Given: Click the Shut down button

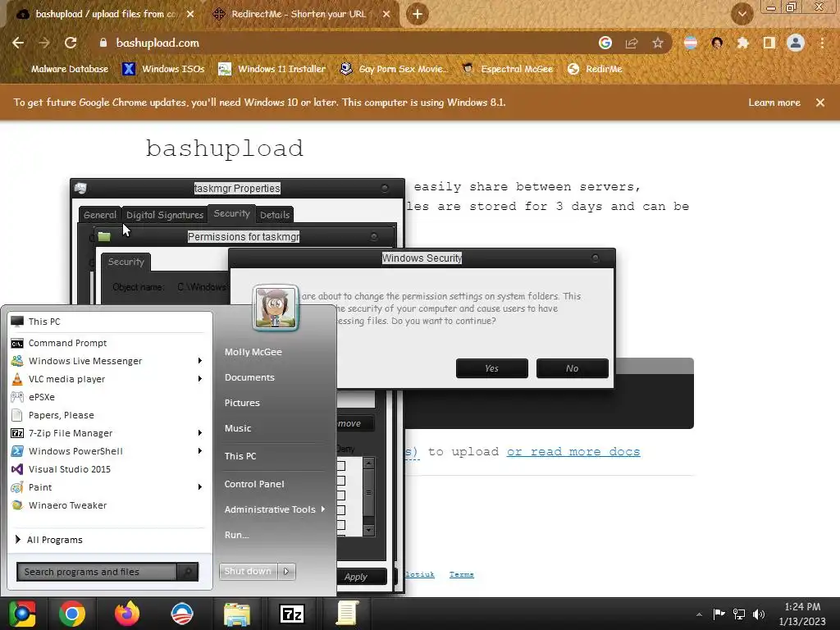Looking at the screenshot, I should [x=248, y=571].
